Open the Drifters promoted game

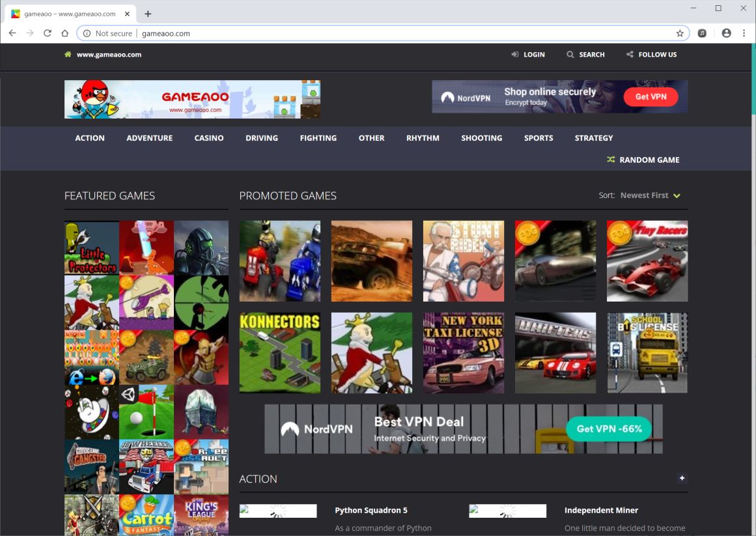pos(555,352)
